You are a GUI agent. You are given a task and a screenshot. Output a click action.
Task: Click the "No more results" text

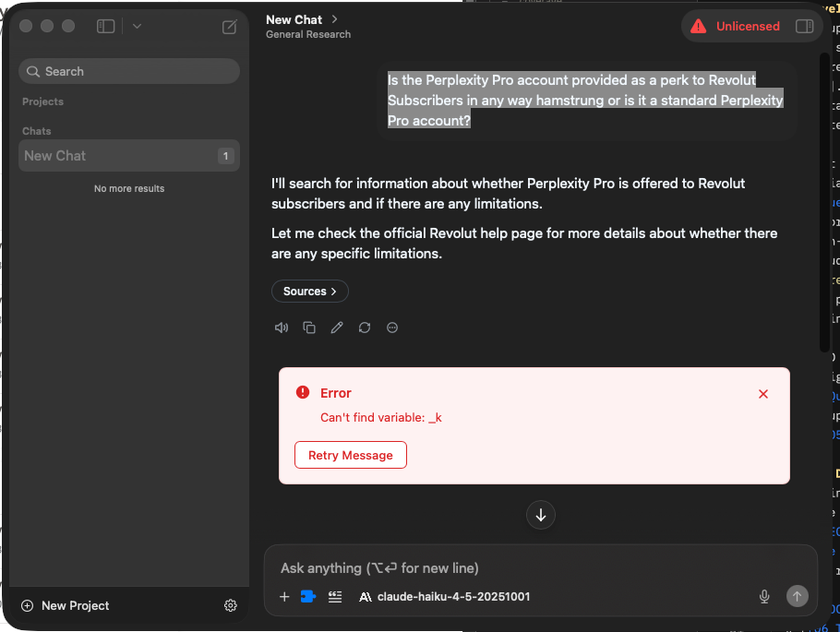point(129,188)
